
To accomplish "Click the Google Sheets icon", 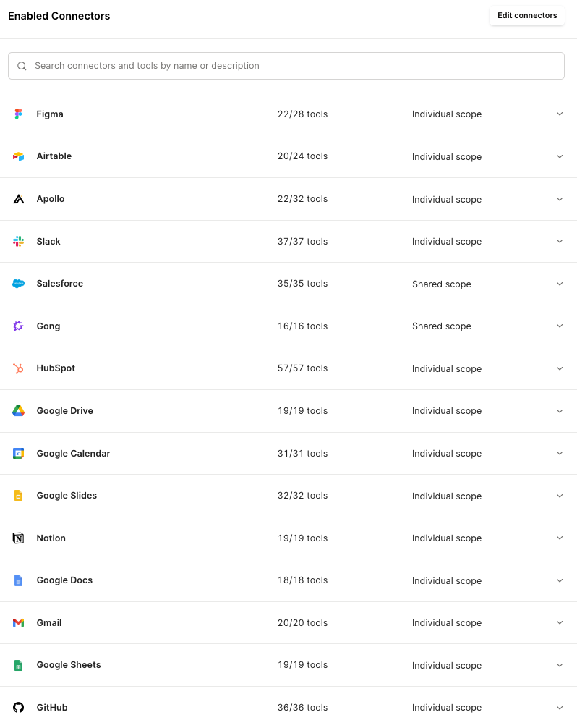I will pyautogui.click(x=18, y=665).
